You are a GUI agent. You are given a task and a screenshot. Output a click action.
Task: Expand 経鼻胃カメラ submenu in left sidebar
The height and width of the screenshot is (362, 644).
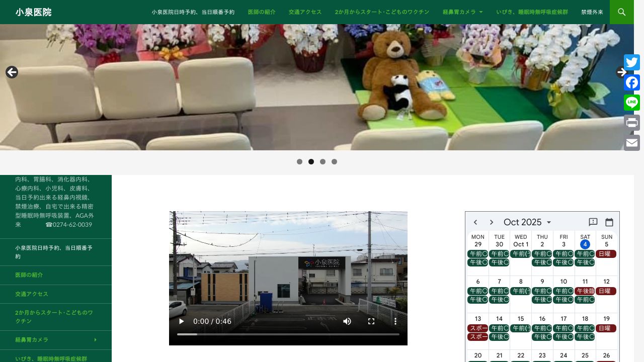pos(95,340)
